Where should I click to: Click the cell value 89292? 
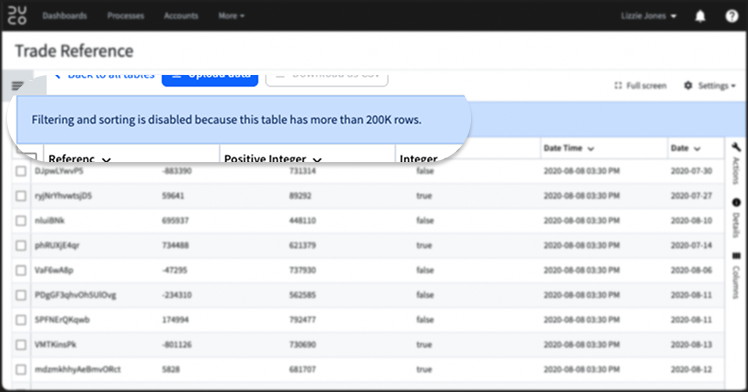300,196
